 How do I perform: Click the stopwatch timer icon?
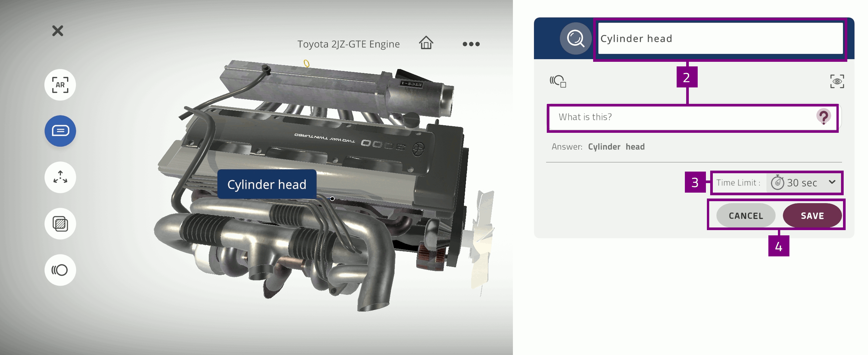(777, 182)
